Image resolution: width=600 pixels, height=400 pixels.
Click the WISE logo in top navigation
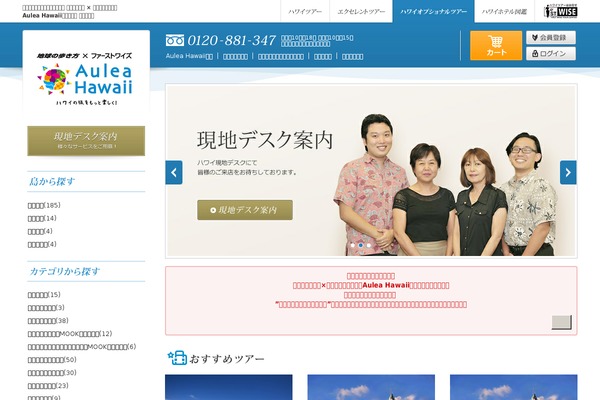tap(561, 11)
